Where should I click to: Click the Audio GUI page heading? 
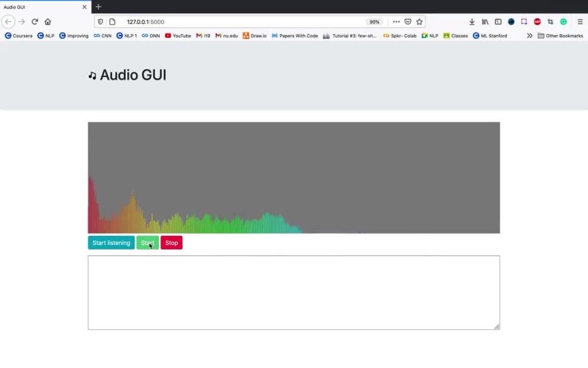pos(128,75)
